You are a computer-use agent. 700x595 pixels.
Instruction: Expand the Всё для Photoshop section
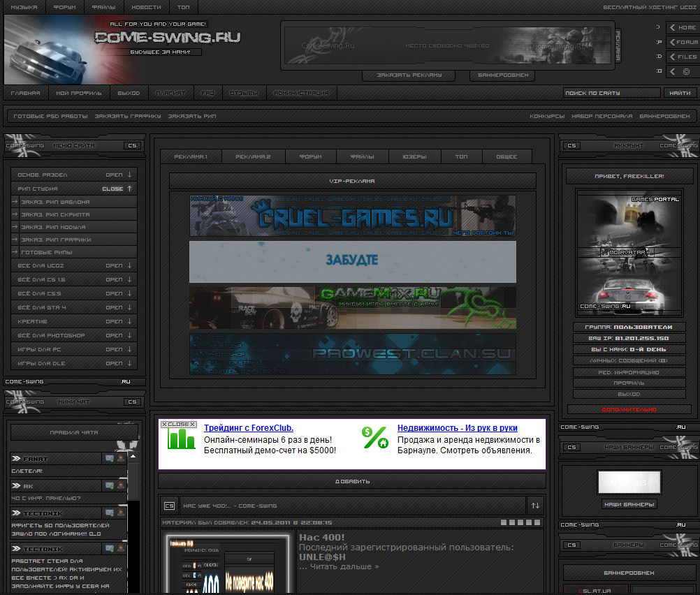[x=74, y=335]
